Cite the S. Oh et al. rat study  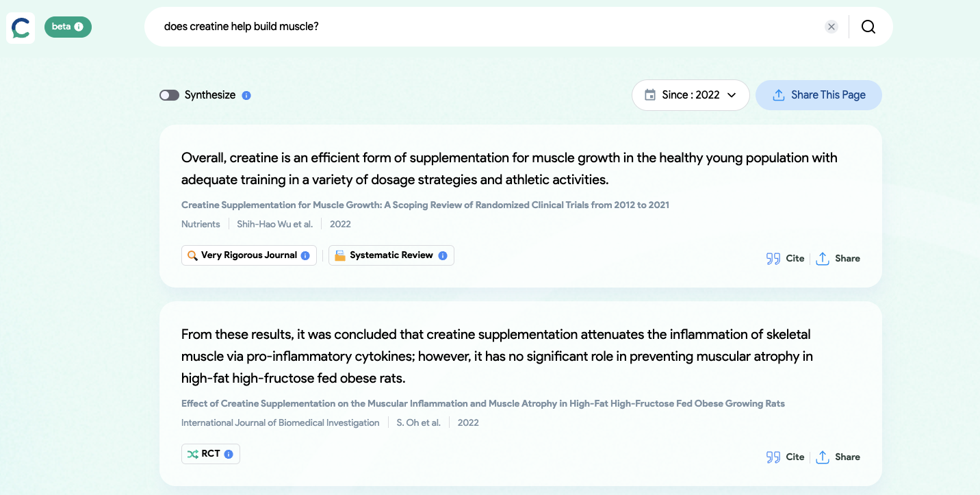[785, 457]
